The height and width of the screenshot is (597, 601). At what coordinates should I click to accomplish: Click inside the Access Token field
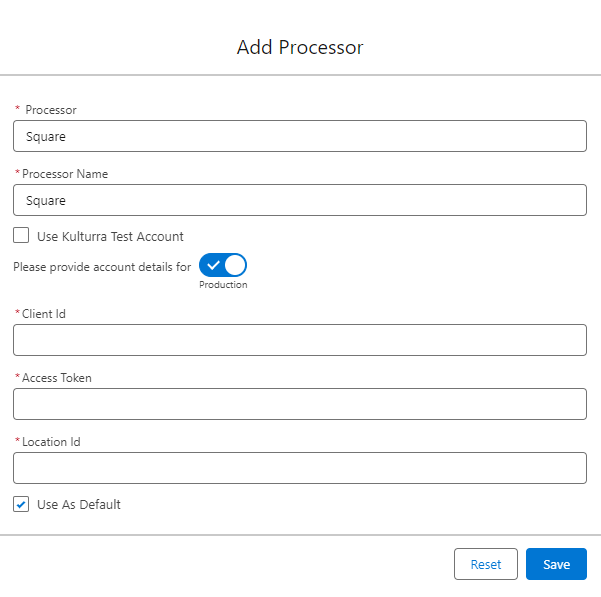(x=299, y=404)
